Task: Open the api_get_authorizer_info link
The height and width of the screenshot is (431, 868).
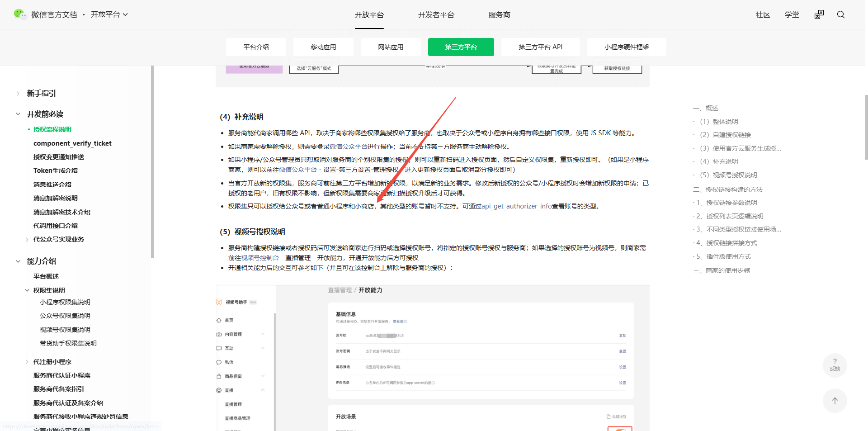Action: (516, 206)
